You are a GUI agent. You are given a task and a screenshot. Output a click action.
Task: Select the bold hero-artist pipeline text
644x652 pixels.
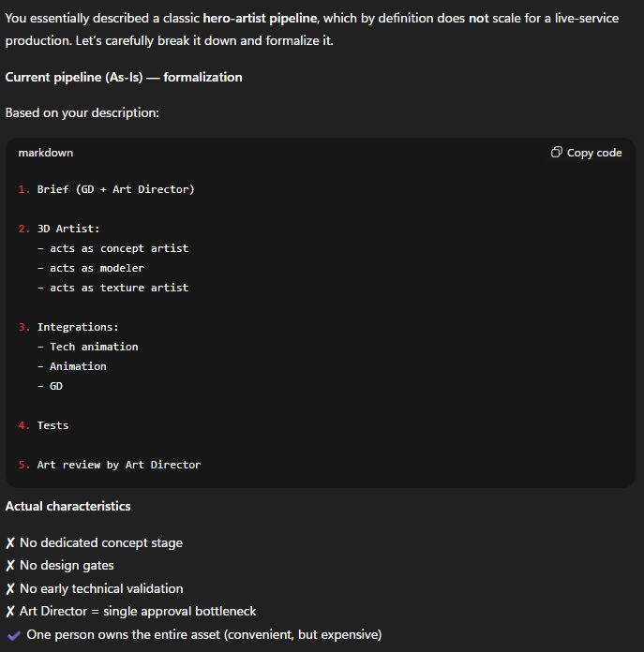[260, 18]
